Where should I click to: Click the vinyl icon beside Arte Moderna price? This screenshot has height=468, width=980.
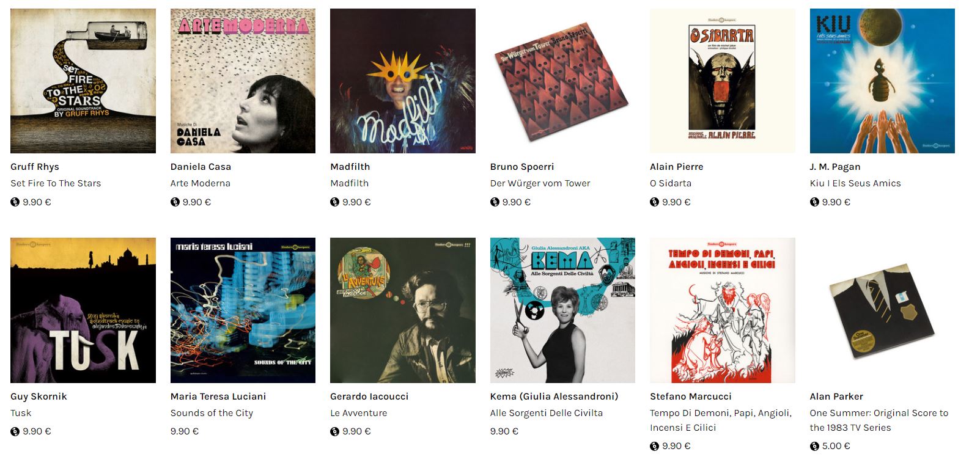coord(175,202)
